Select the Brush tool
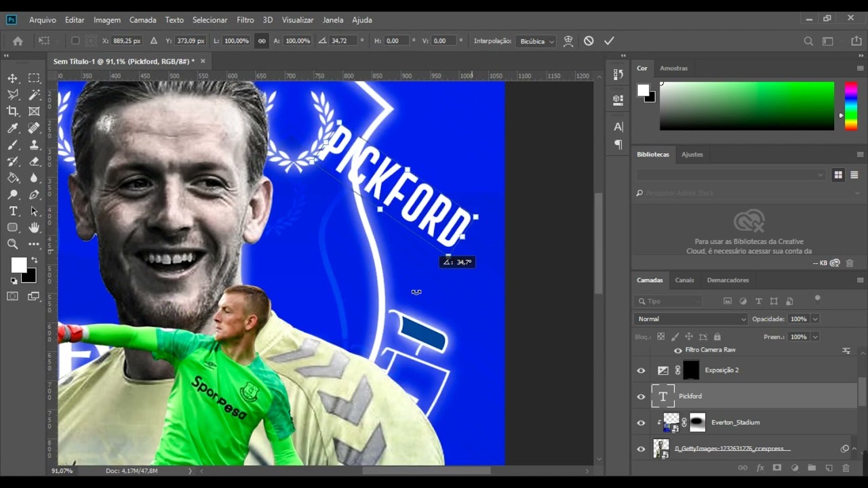The width and height of the screenshot is (868, 488). tap(13, 144)
